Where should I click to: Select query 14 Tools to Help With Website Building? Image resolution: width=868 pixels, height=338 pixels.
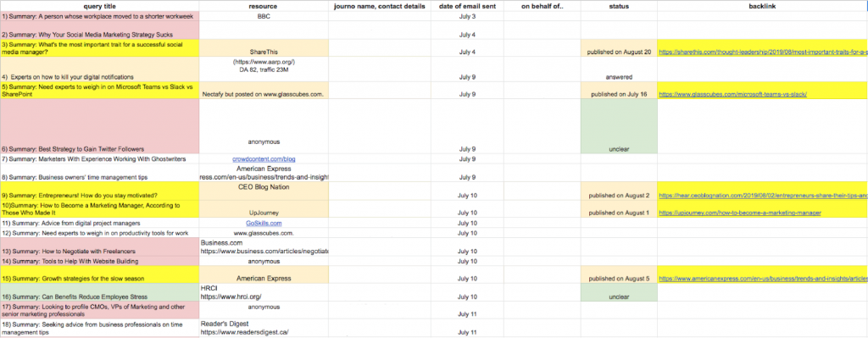point(100,261)
